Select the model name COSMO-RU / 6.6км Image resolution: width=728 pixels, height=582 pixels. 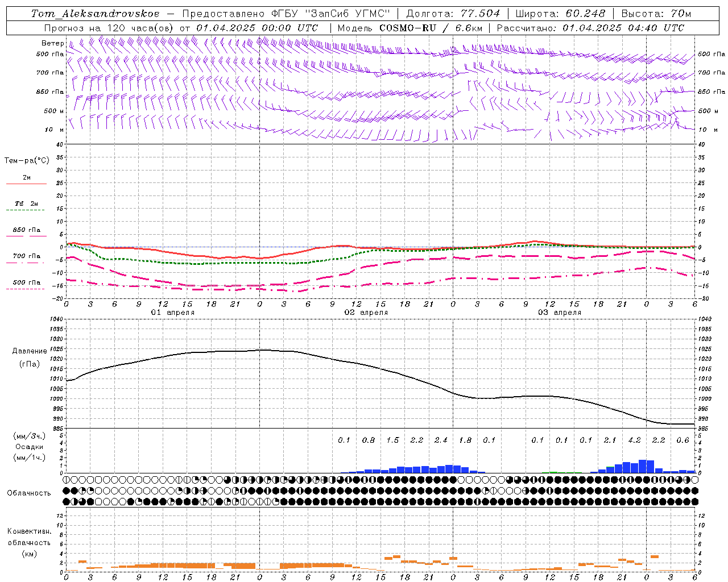[x=431, y=28]
